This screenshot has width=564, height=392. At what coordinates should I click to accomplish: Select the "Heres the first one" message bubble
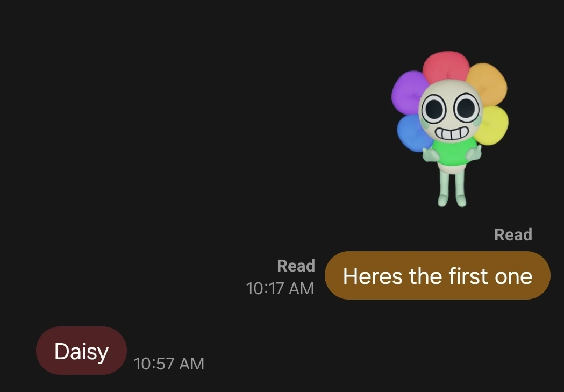438,275
